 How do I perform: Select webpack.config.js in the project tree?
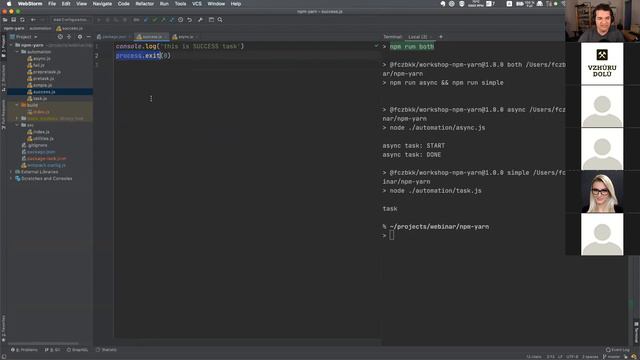[47, 165]
